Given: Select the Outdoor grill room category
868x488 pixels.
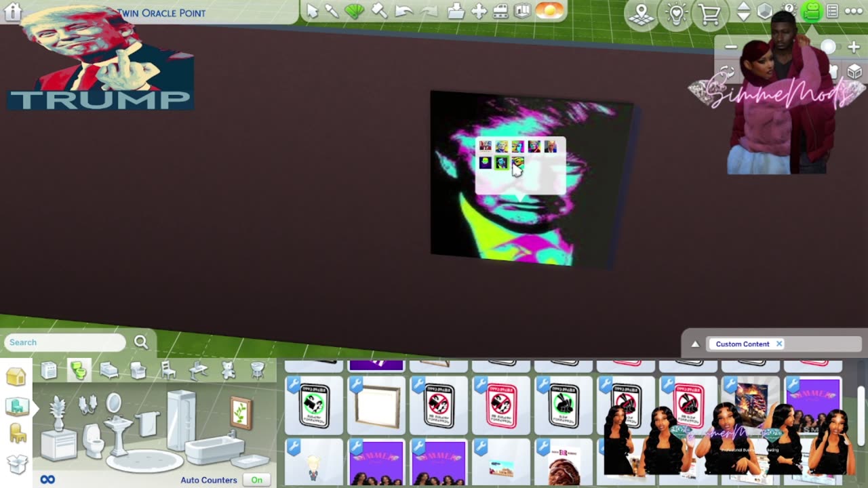Looking at the screenshot, I should pyautogui.click(x=258, y=370).
